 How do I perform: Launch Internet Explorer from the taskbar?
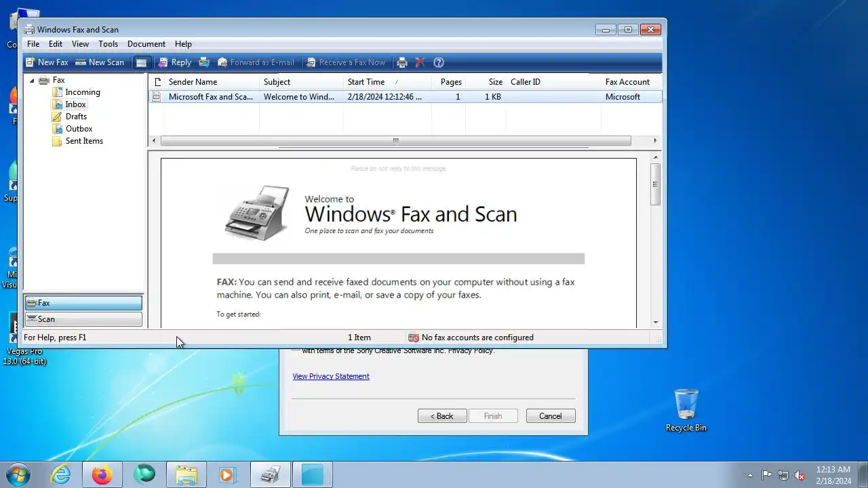click(x=61, y=475)
